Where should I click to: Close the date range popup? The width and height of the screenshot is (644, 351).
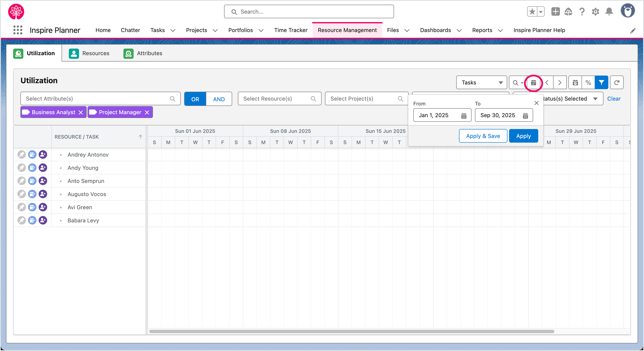coord(536,103)
